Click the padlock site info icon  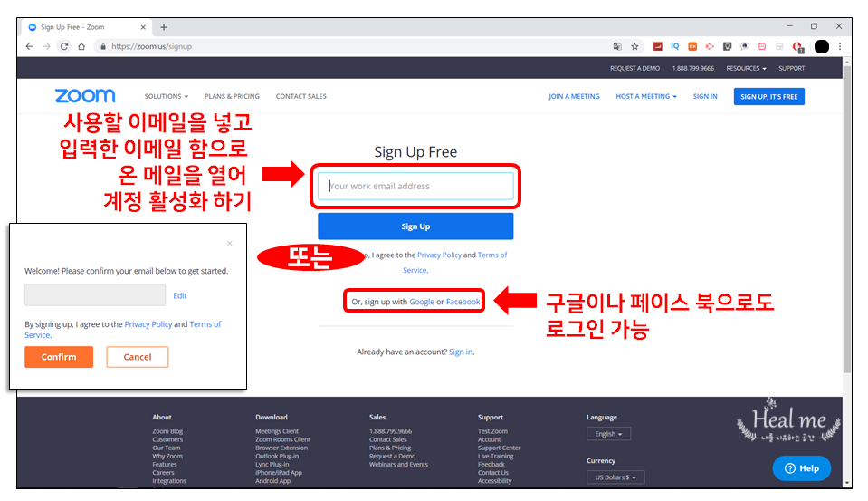(102, 46)
